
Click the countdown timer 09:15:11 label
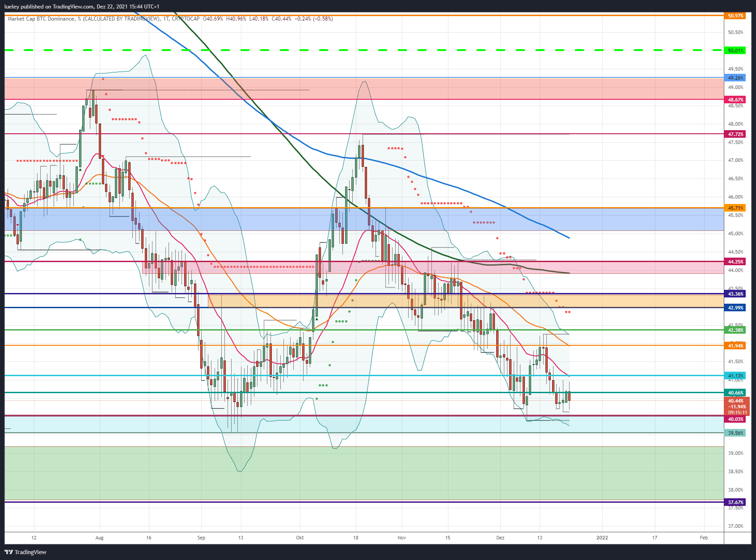737,412
